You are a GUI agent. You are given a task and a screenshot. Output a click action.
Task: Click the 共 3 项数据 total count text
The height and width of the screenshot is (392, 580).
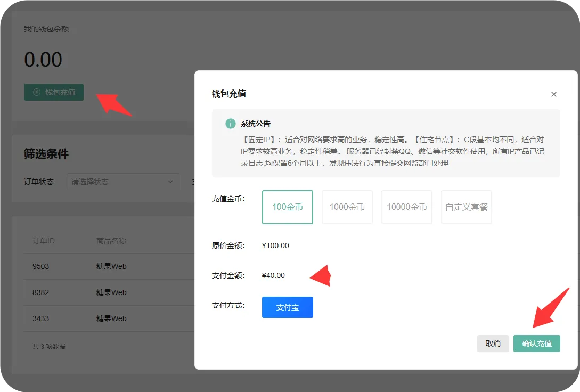[x=49, y=347]
